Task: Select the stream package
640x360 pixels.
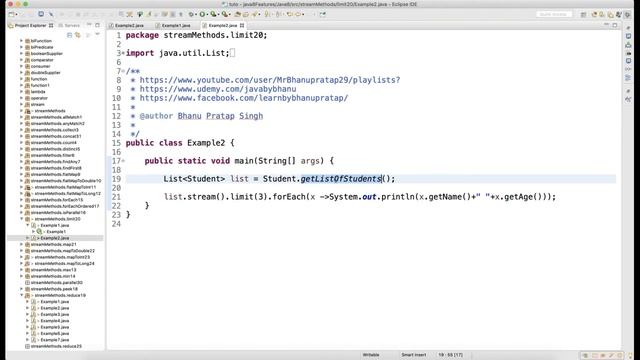Action: (38, 104)
